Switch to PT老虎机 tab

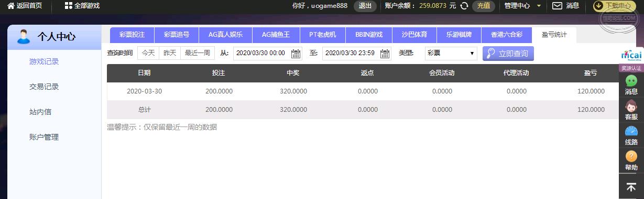[x=322, y=35]
